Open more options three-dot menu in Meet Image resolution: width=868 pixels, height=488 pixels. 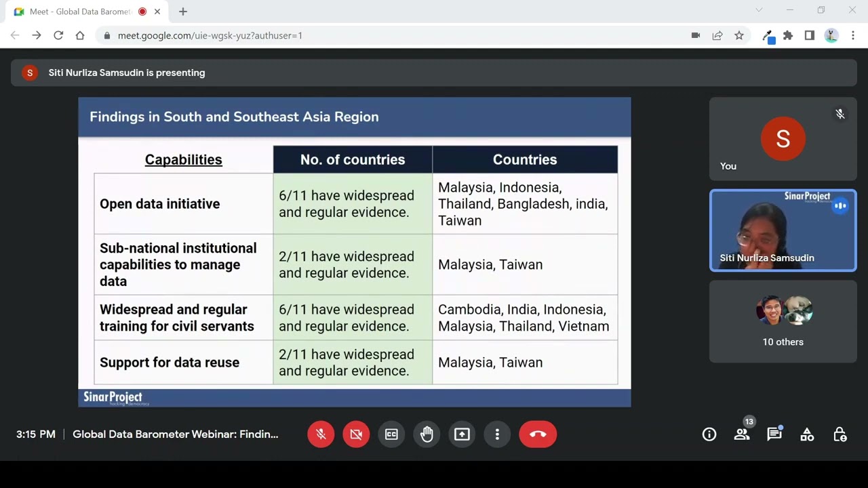497,434
